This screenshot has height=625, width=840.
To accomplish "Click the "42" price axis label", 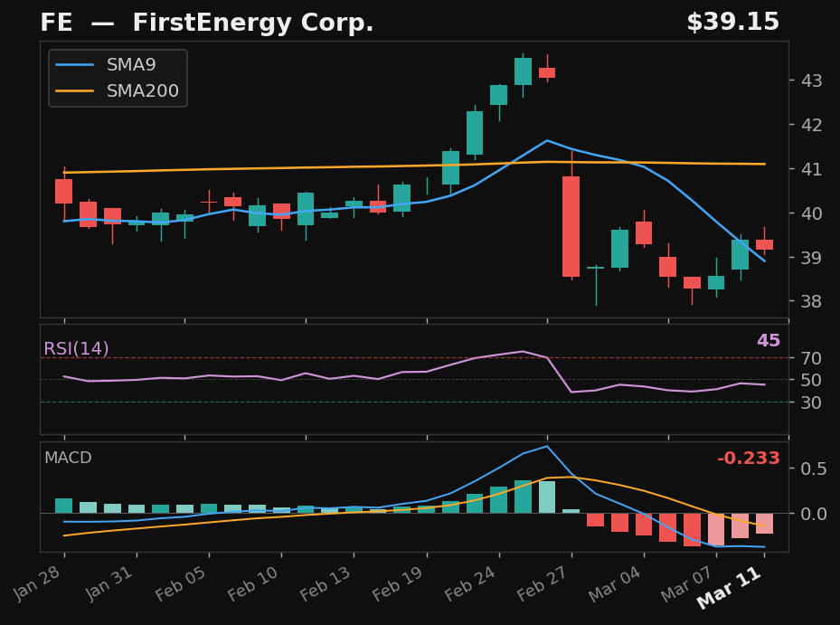I will tap(812, 125).
